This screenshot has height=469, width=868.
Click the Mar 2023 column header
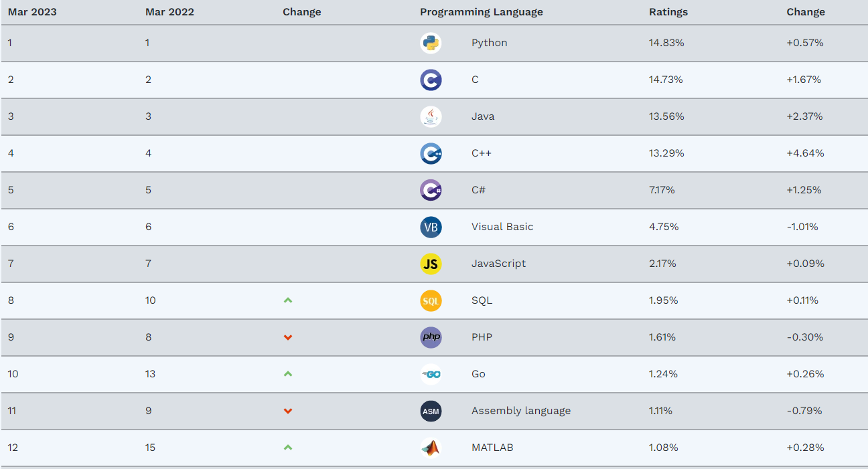32,12
